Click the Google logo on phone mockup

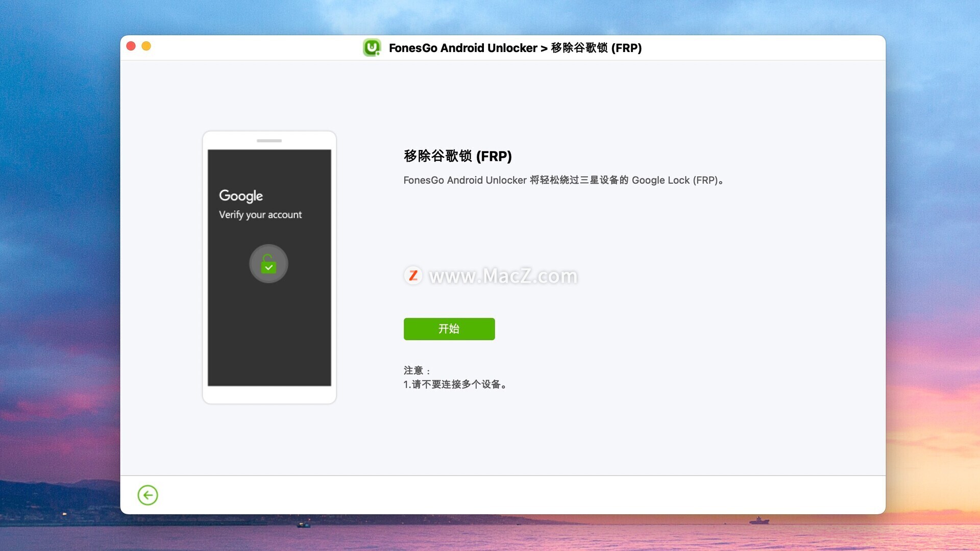coord(241,196)
